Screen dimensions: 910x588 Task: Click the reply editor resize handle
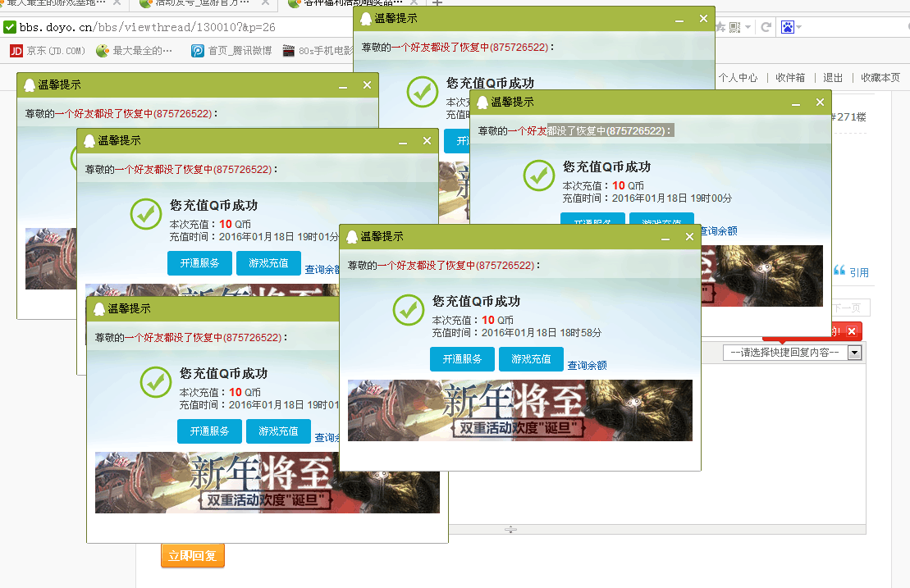510,530
